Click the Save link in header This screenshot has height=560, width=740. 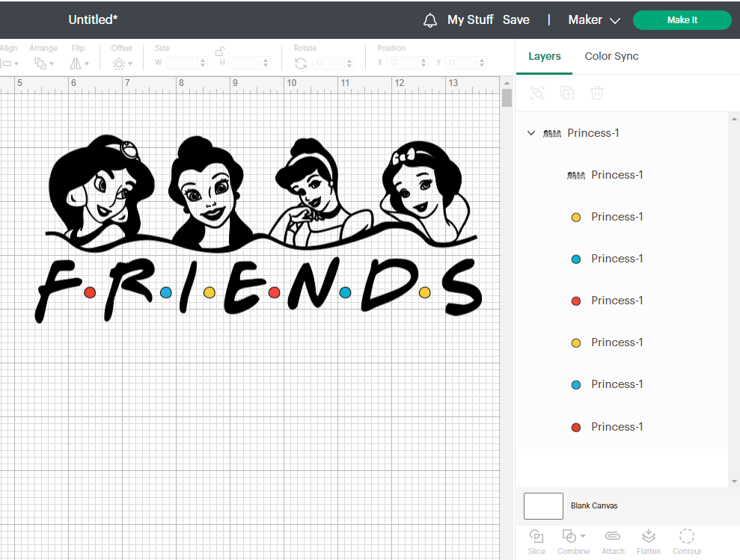click(x=516, y=20)
